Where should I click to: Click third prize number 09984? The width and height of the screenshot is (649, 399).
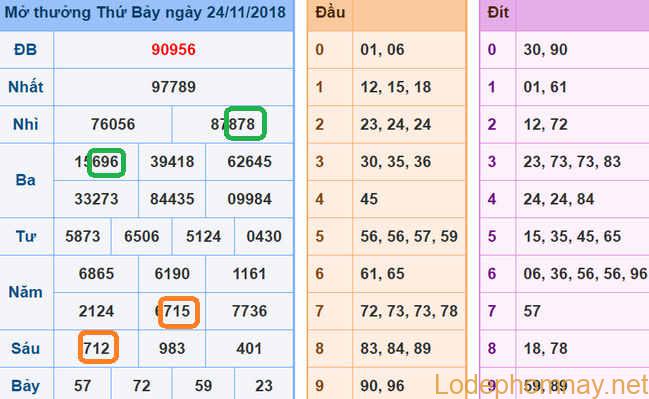coord(250,199)
